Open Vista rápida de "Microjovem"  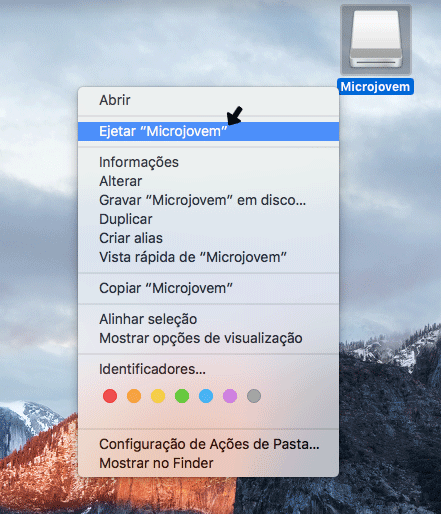point(208,257)
